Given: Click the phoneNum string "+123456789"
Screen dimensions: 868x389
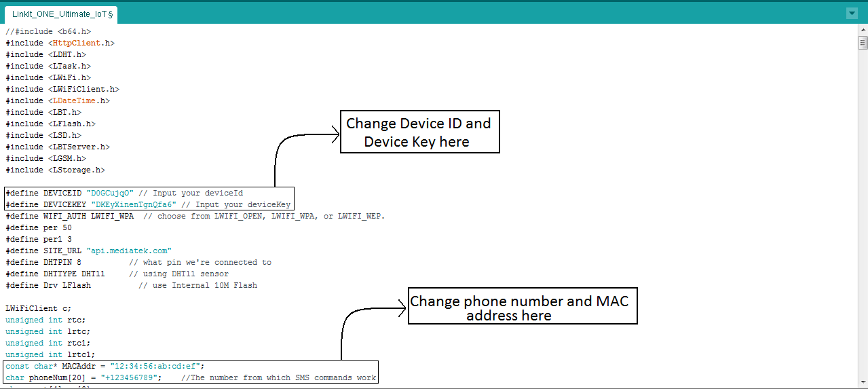Looking at the screenshot, I should pyautogui.click(x=130, y=377).
